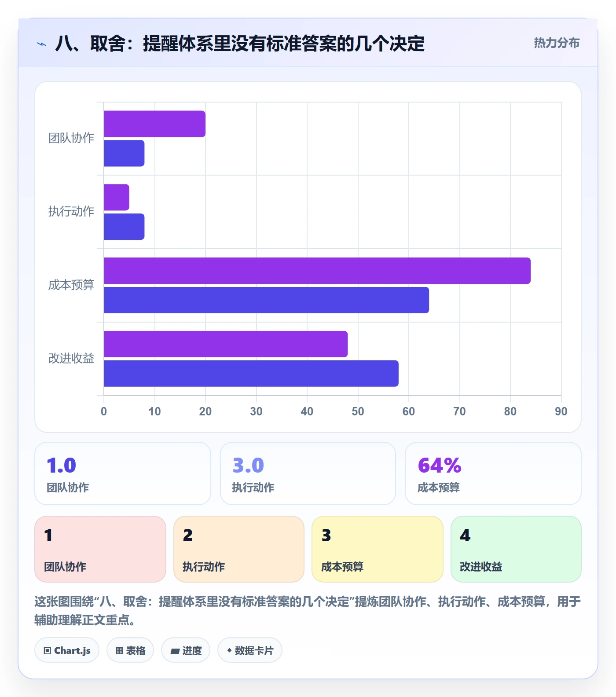Select the blue 团队协作 bar
616x697 pixels.
pyautogui.click(x=125, y=153)
